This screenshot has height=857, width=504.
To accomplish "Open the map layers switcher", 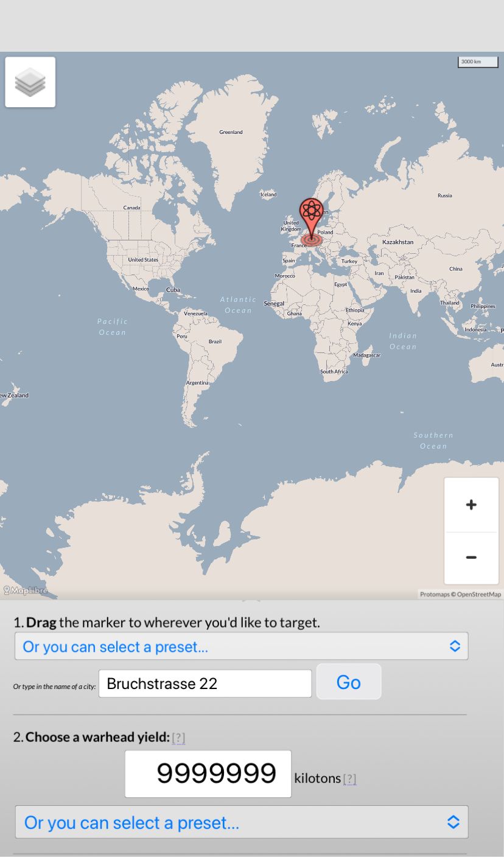I will [30, 82].
